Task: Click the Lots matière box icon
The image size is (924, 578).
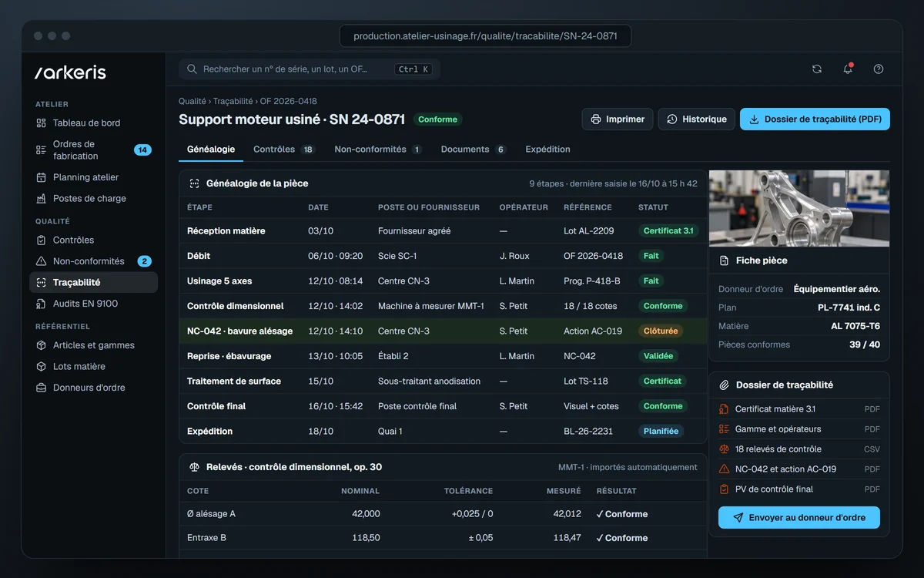Action: pyautogui.click(x=42, y=366)
